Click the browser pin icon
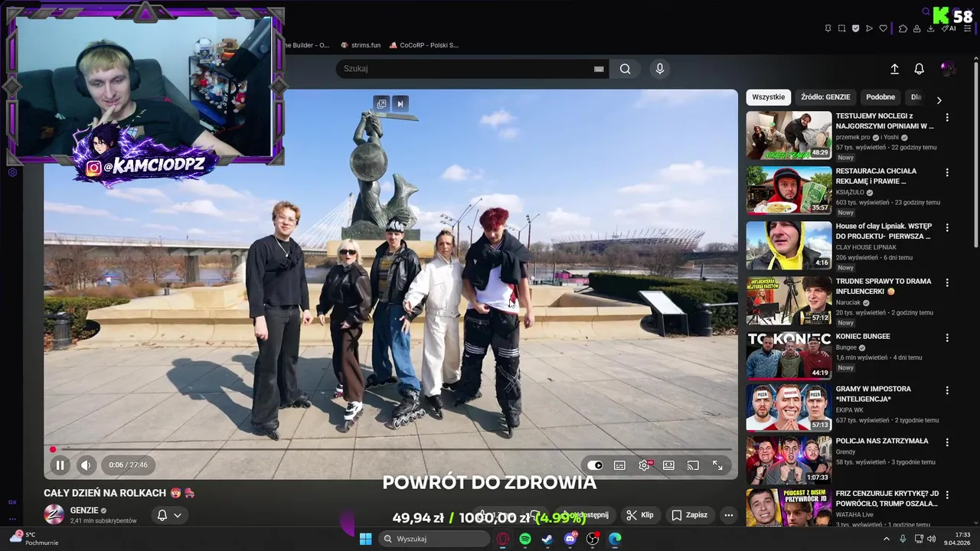The width and height of the screenshot is (980, 551). click(x=828, y=28)
